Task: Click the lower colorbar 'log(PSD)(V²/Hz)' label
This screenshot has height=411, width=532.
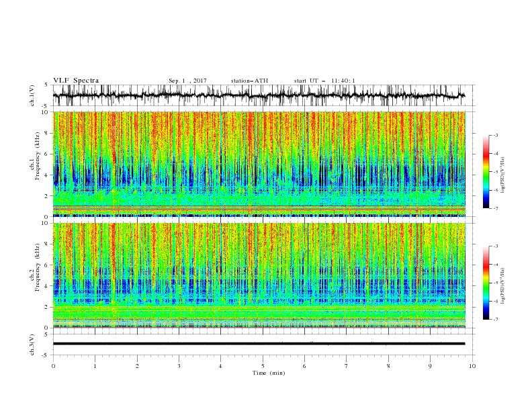Action: (x=503, y=285)
